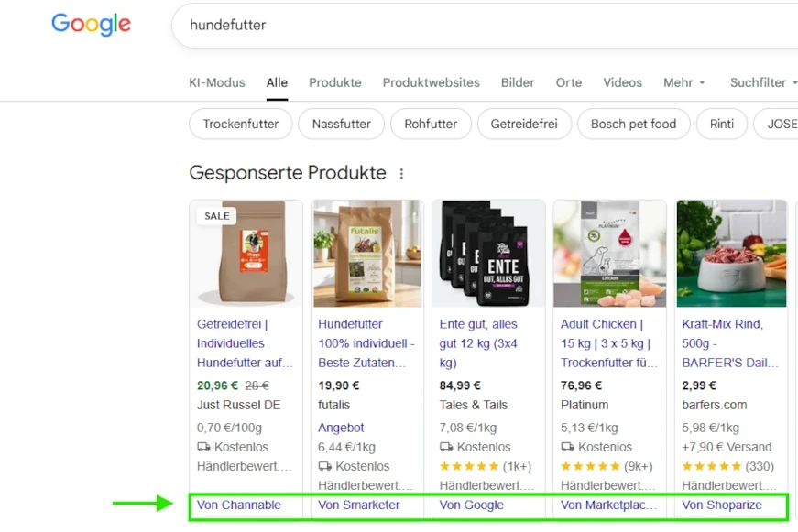Click the 0,70 €/100g unit price
Viewport: 798px width, 532px height.
(x=230, y=428)
